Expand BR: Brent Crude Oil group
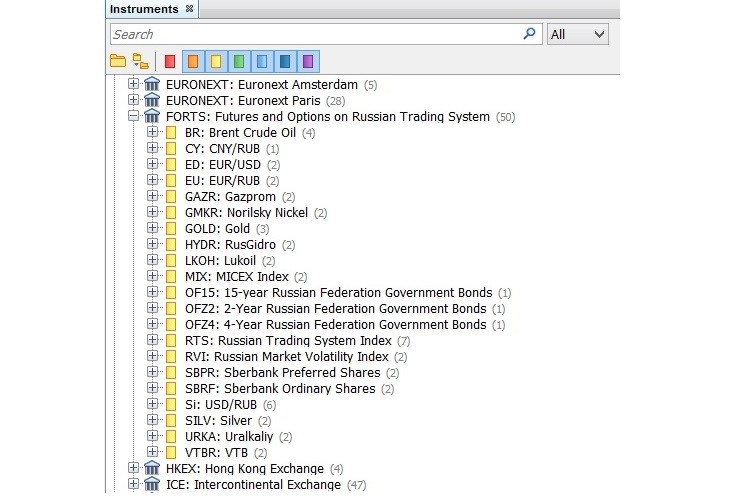750x496 pixels. [153, 132]
